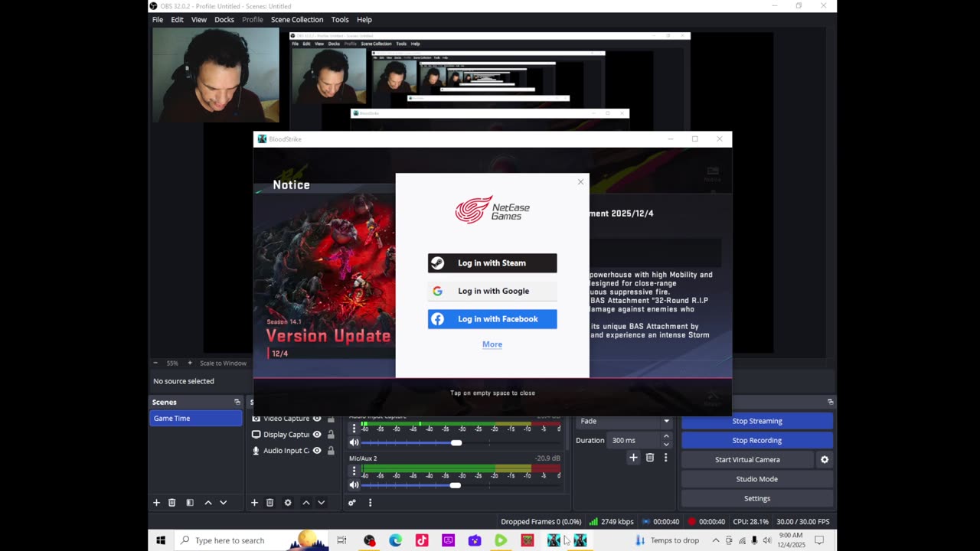Screen dimensions: 980x551
Task: Open virtual camera configuration gear
Action: coord(825,460)
